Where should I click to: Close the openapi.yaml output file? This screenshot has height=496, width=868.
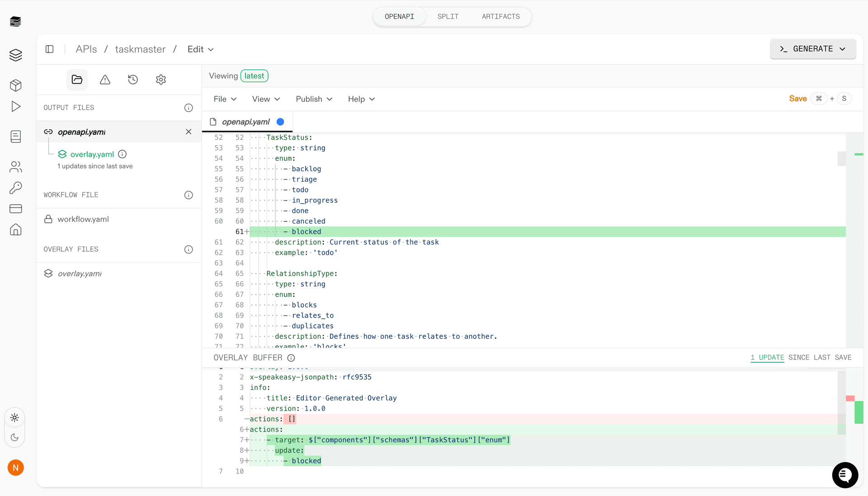pyautogui.click(x=189, y=132)
